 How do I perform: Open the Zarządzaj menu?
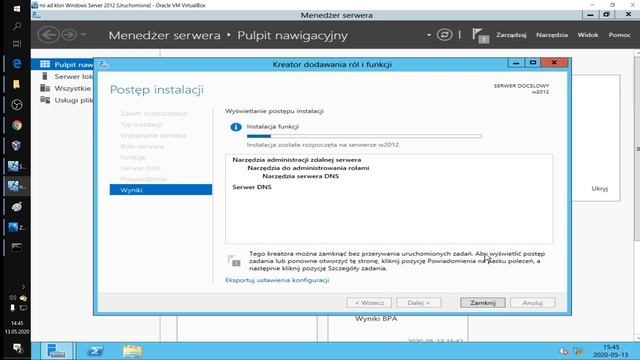click(511, 35)
